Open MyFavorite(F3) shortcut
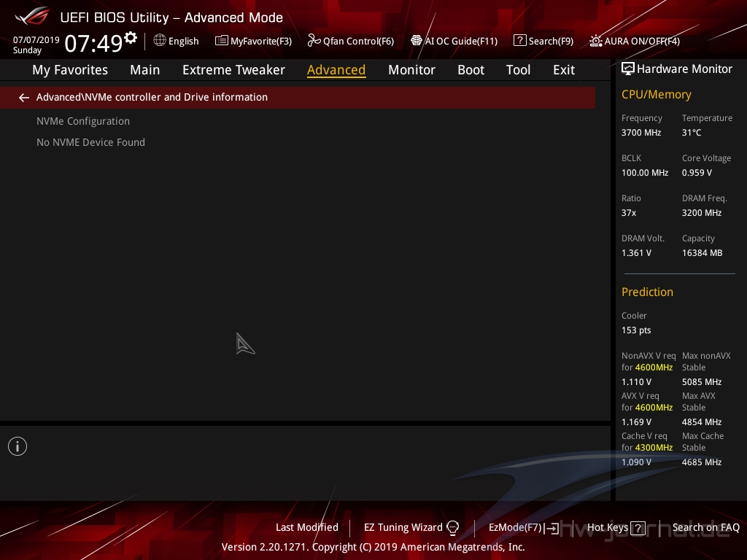The height and width of the screenshot is (560, 747). 261,42
